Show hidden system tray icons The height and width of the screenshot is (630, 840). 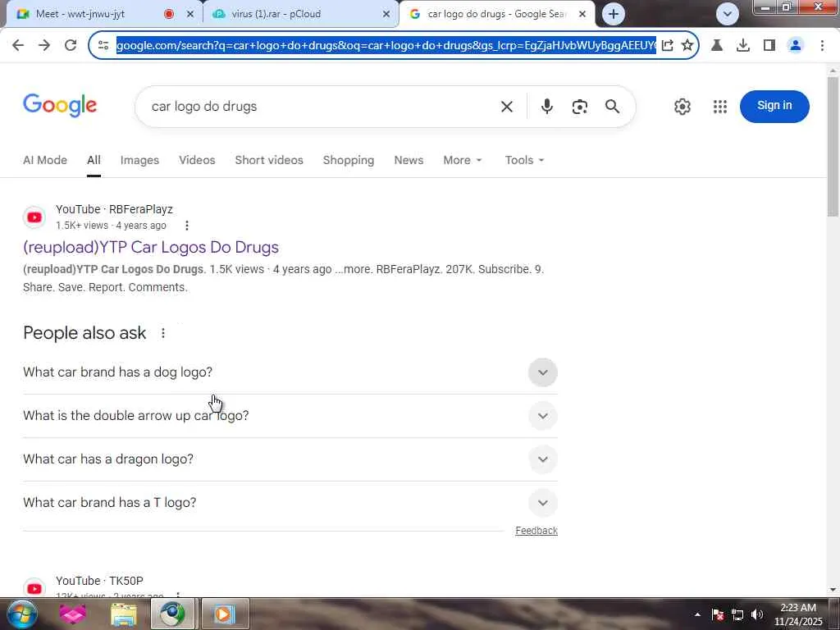[x=697, y=614]
